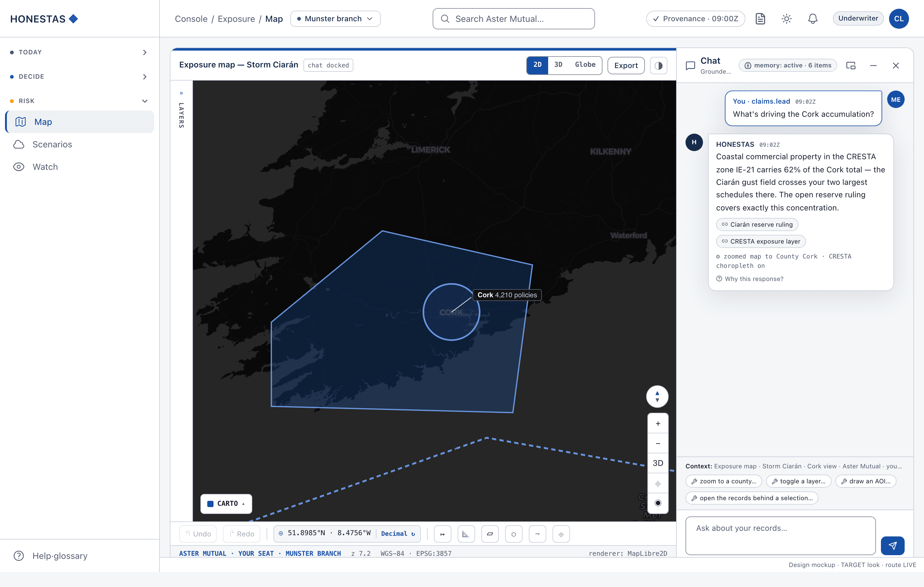
Task: Click the filled circle icon in map controls
Action: (x=658, y=503)
